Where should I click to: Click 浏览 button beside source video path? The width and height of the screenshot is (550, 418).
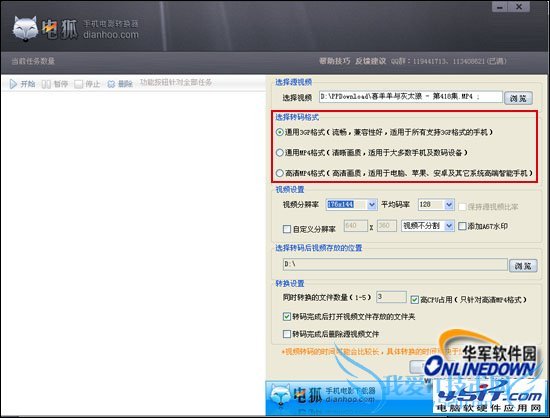(518, 98)
